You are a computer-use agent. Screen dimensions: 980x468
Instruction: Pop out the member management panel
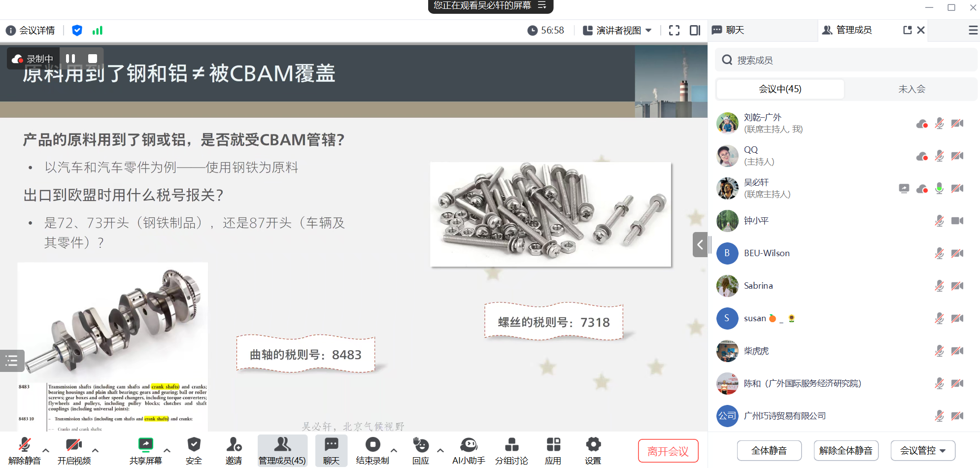907,30
